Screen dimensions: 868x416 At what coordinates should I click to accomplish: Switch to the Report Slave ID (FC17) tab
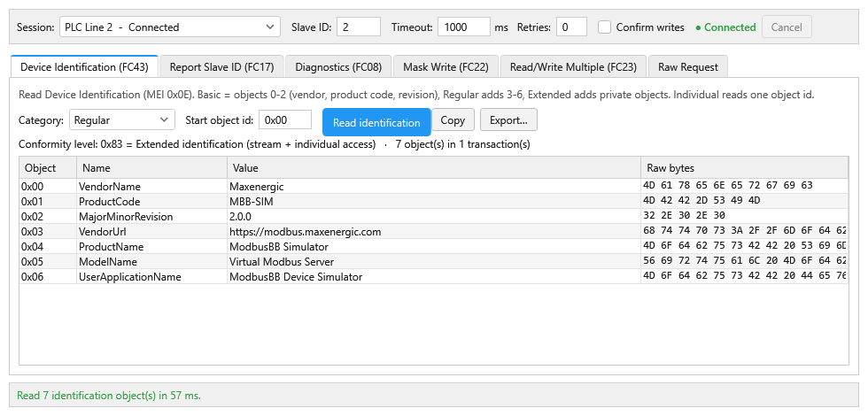click(221, 67)
